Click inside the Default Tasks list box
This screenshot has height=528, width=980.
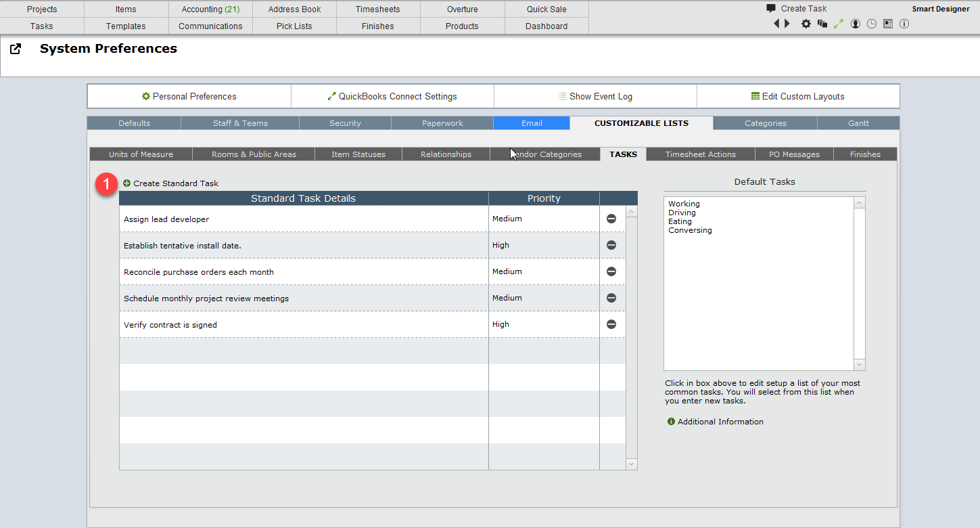point(759,284)
